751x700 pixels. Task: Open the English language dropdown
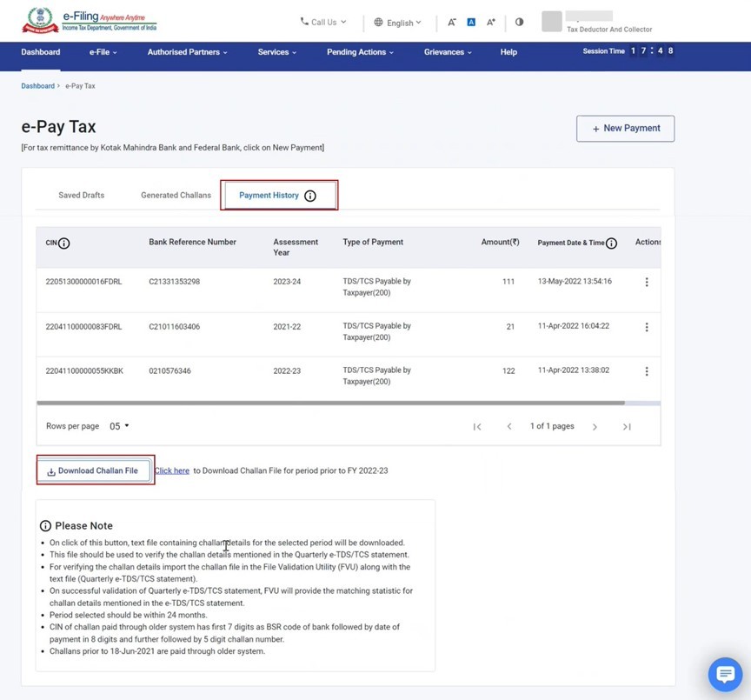(x=398, y=23)
